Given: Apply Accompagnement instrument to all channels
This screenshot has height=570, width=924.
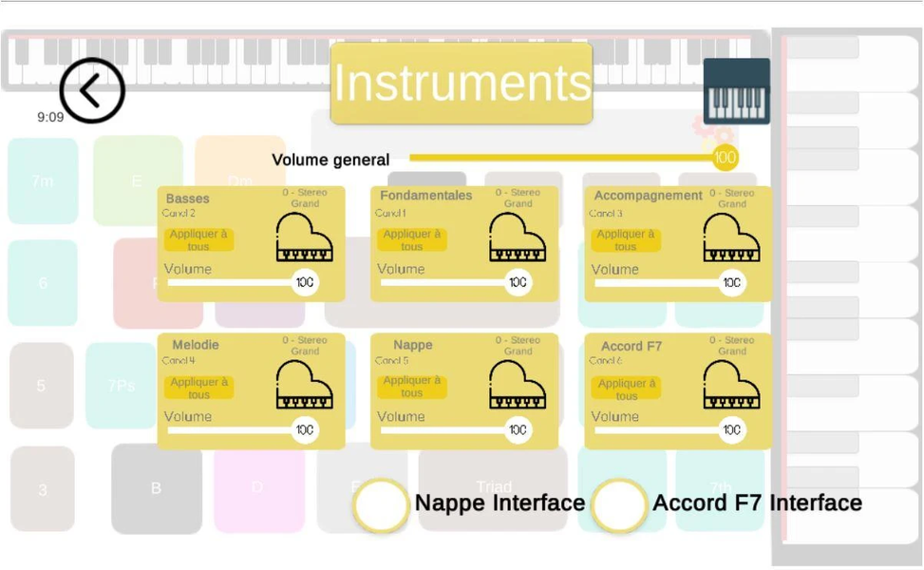Looking at the screenshot, I should pos(625,240).
